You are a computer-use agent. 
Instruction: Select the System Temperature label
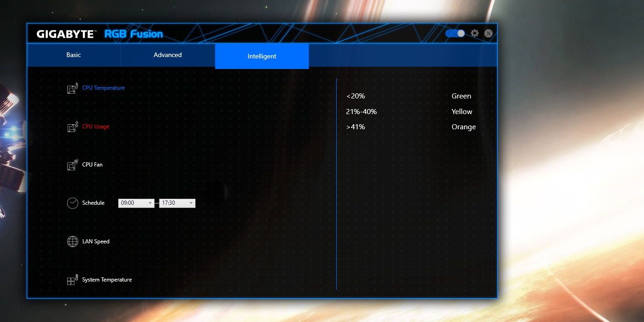[x=107, y=280]
